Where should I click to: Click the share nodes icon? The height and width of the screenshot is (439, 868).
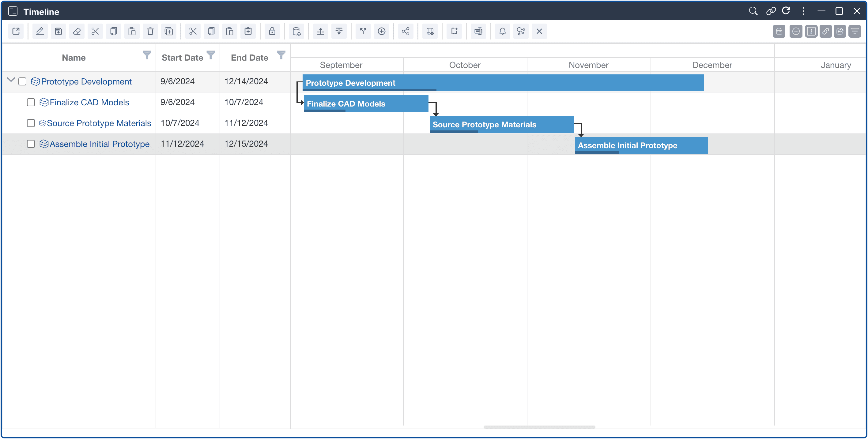(x=406, y=31)
